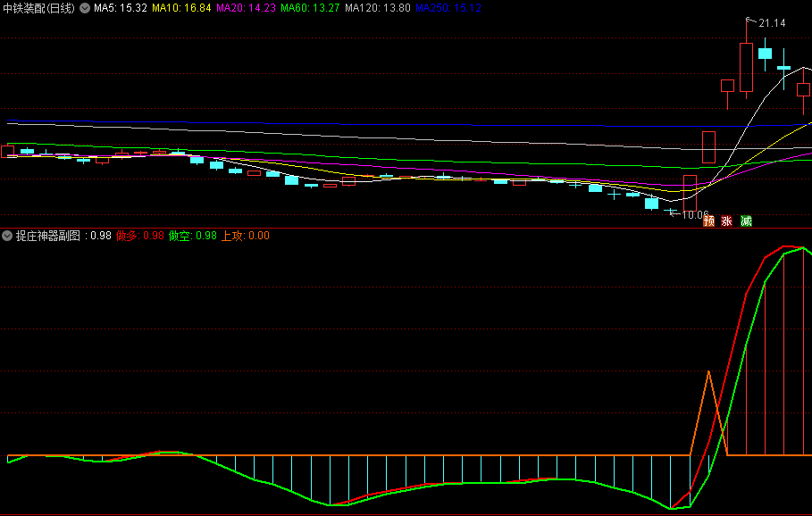
Task: Click the red 涨 marker icon
Action: point(727,221)
